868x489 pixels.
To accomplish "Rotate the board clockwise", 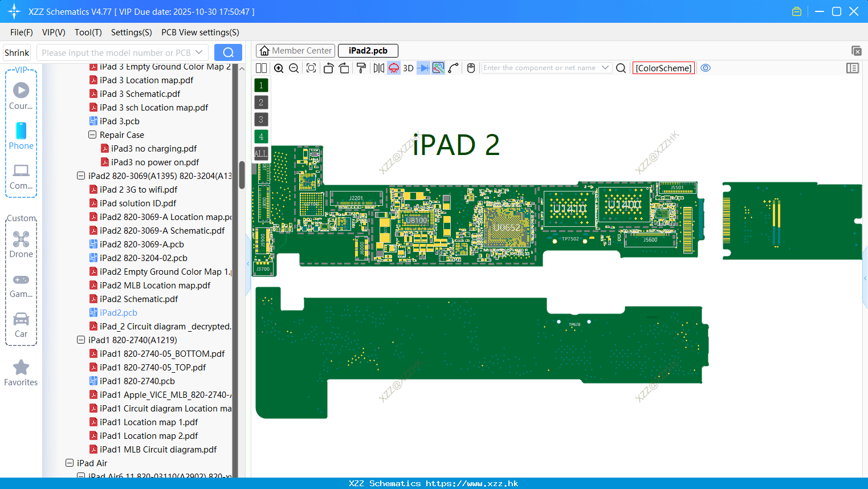I will pos(344,68).
